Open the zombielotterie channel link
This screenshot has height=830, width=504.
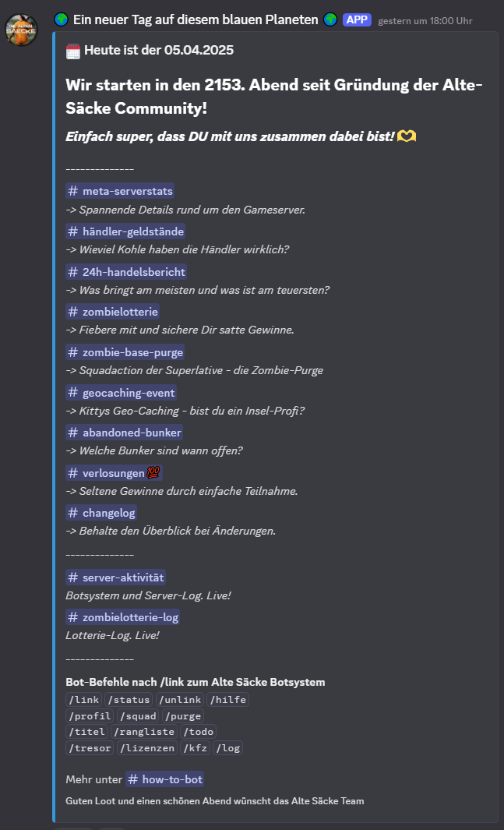[113, 312]
